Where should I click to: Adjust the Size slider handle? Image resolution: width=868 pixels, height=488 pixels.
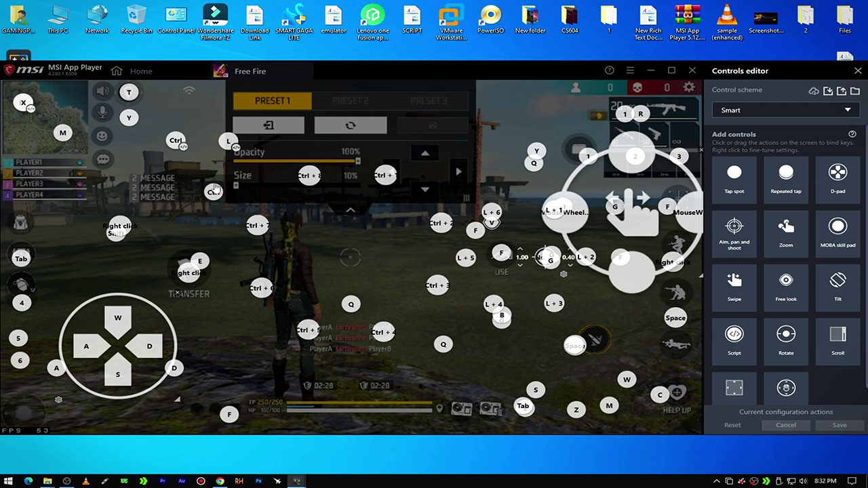(236, 185)
